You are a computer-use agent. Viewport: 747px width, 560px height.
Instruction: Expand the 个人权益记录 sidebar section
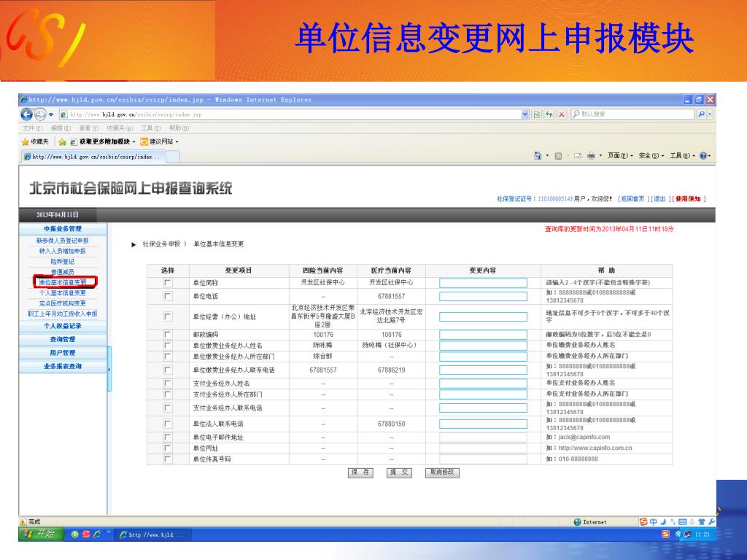point(63,326)
